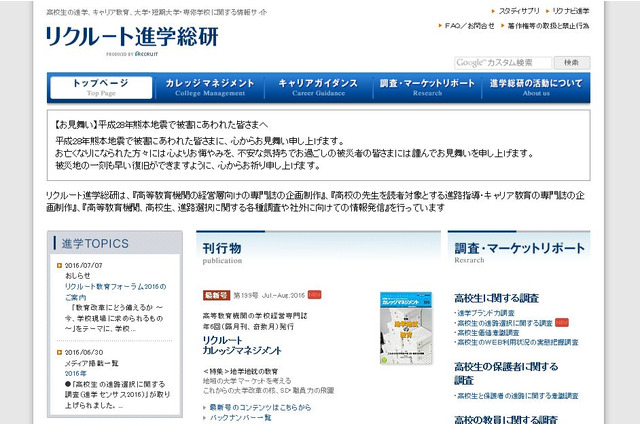Viewport: 640px width, 426px height.
Task: Click the ＜特集＞地学地就の教育 text
Action: pyautogui.click(x=240, y=371)
